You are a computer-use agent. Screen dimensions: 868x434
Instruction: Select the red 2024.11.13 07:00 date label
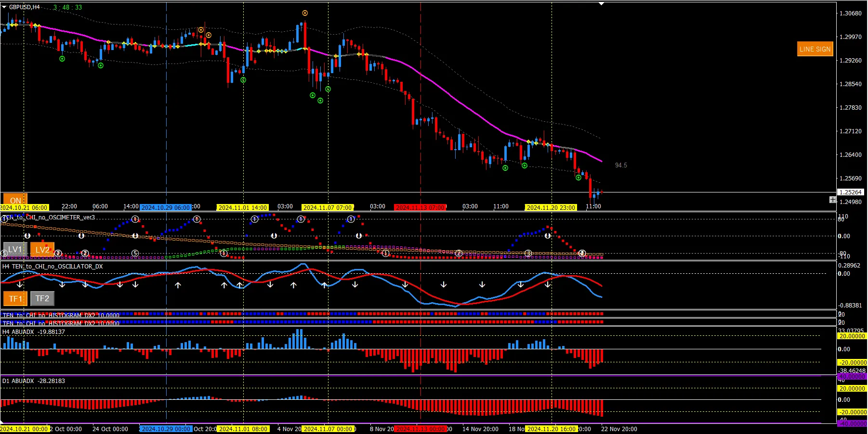coord(421,208)
